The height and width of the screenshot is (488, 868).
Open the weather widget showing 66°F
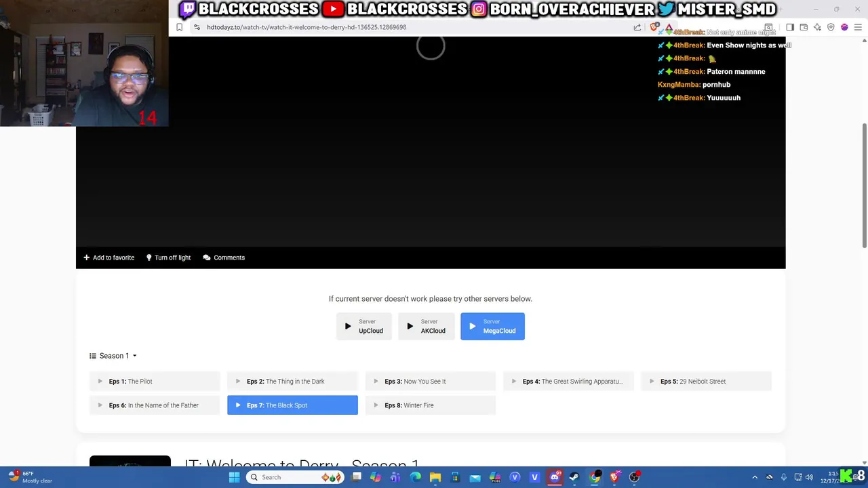tap(31, 477)
